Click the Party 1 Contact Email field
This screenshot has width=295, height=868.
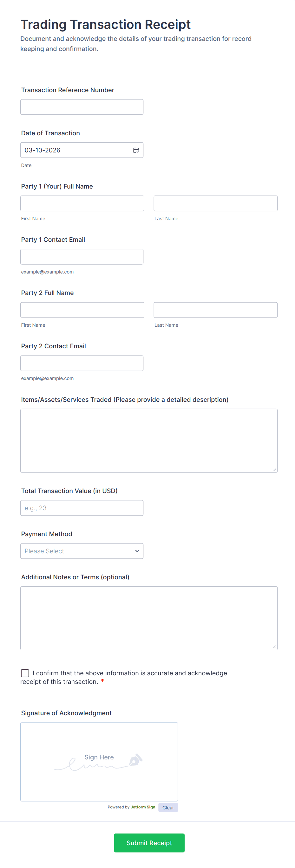[x=82, y=256]
